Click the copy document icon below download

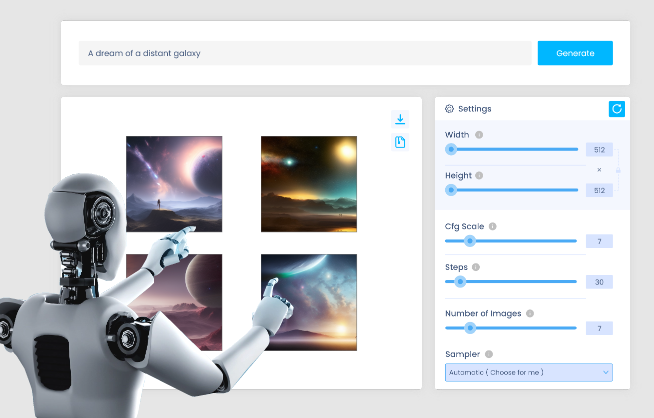click(400, 142)
